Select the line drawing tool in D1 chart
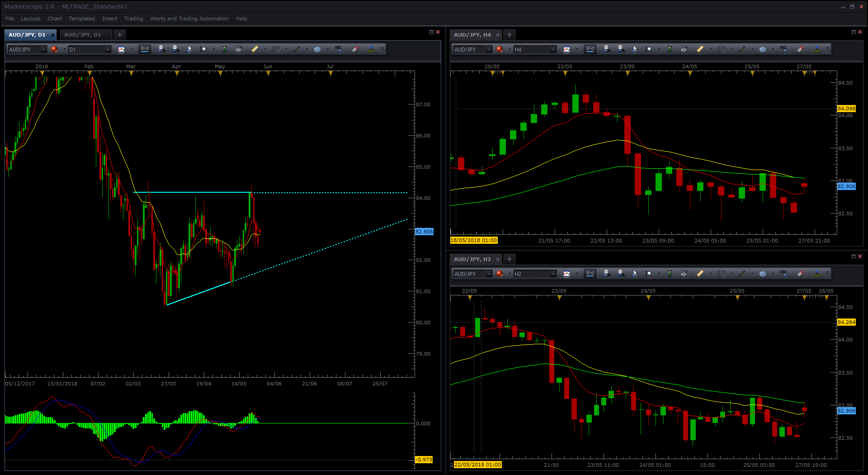868x475 pixels. click(x=297, y=49)
